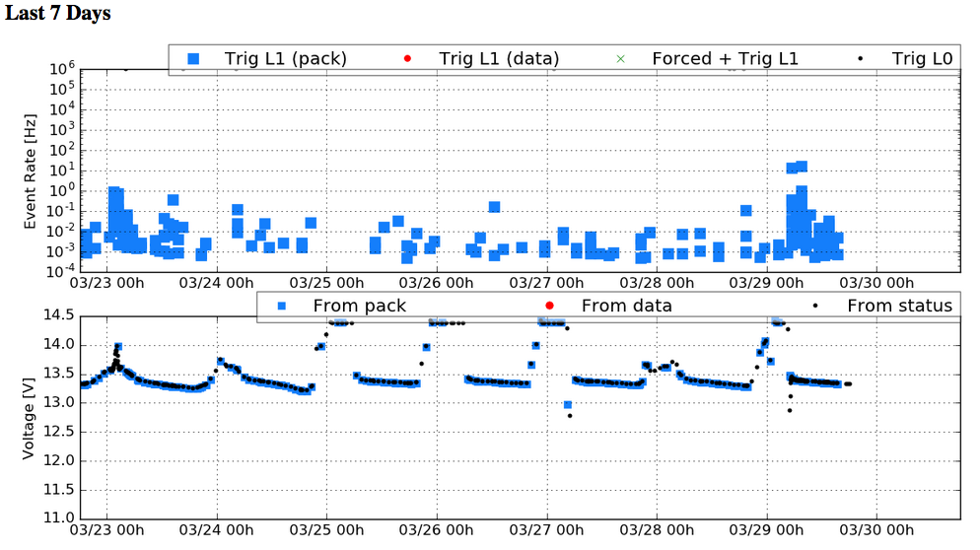Select the "Trig L1 (pack)" legend label
The width and height of the screenshot is (980, 550).
[286, 59]
